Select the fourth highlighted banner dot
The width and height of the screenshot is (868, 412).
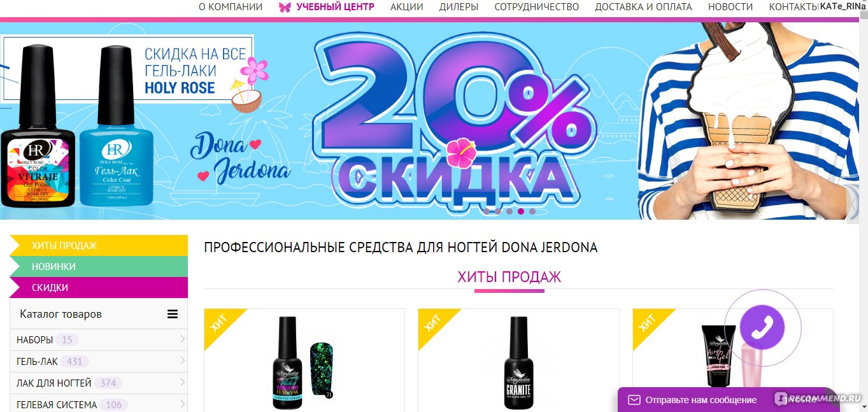(521, 211)
